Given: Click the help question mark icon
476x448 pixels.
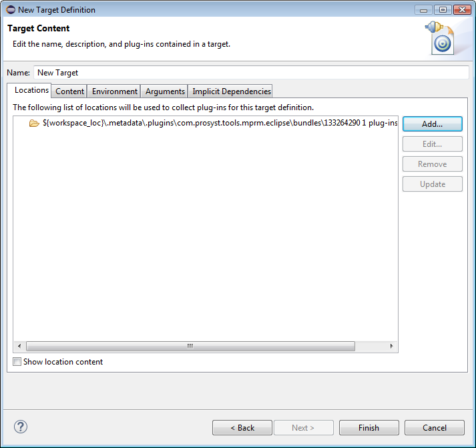Looking at the screenshot, I should pyautogui.click(x=20, y=427).
